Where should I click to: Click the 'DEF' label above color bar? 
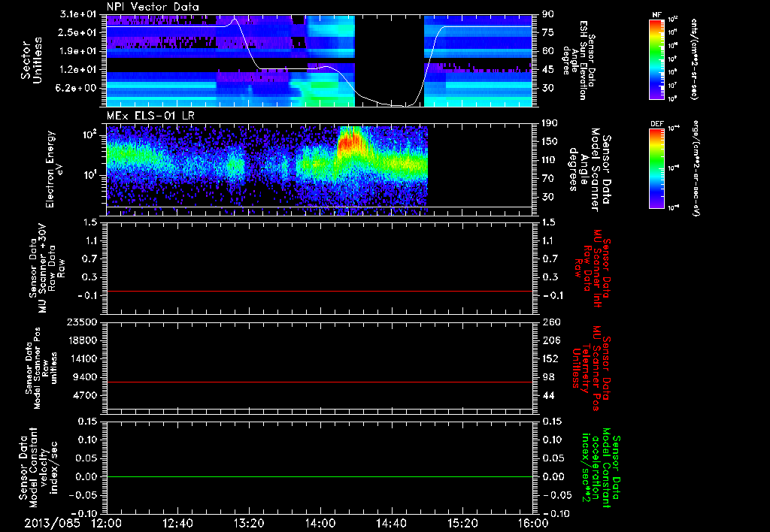coord(656,124)
